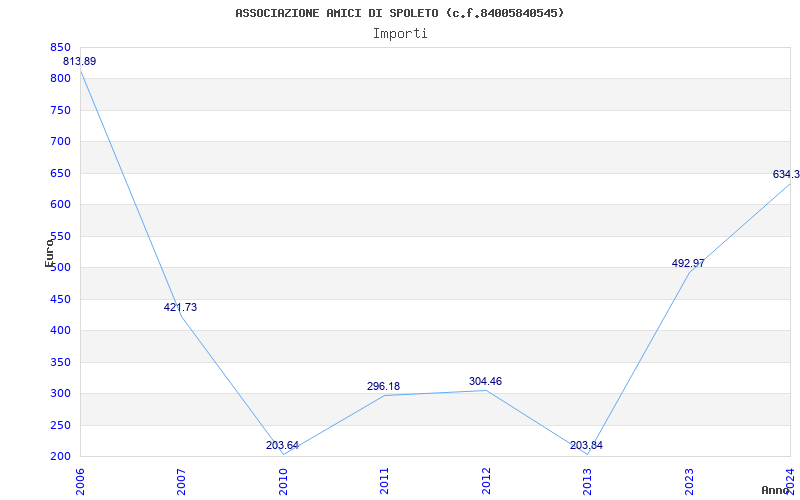Click the y-axis value 750
The image size is (800, 500).
point(60,110)
